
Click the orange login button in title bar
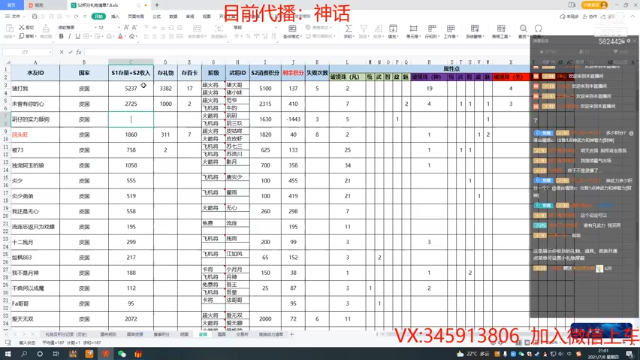coord(595,5)
